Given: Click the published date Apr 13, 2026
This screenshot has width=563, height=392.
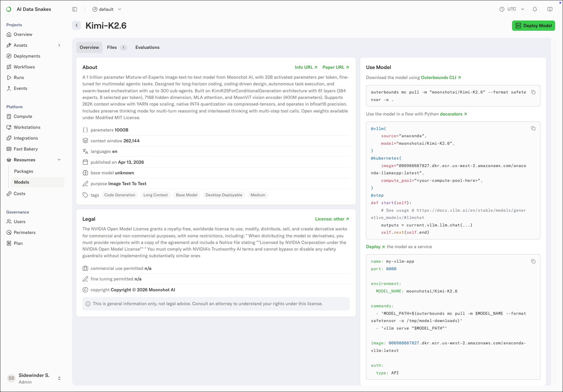Looking at the screenshot, I should tap(131, 162).
